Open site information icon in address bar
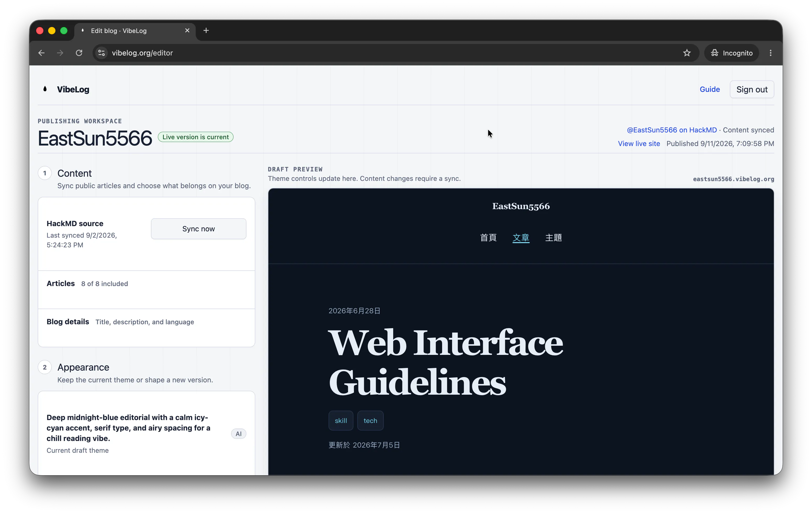The width and height of the screenshot is (812, 514). click(101, 53)
